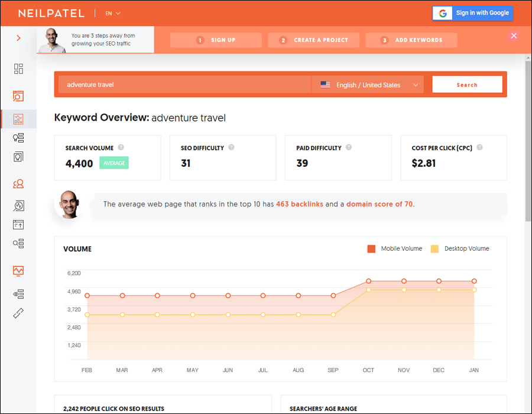532x414 pixels.
Task: Click the 4,400 search volume value
Action: (x=79, y=164)
